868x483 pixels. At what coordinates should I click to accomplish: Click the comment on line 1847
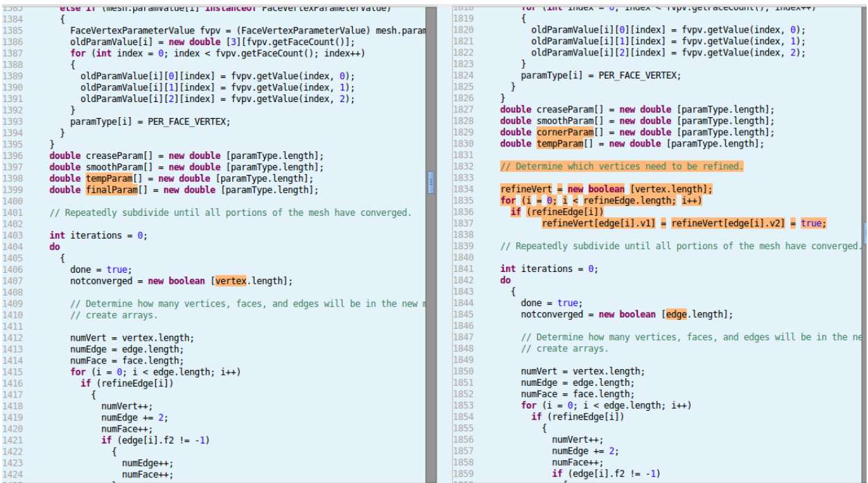coord(691,337)
